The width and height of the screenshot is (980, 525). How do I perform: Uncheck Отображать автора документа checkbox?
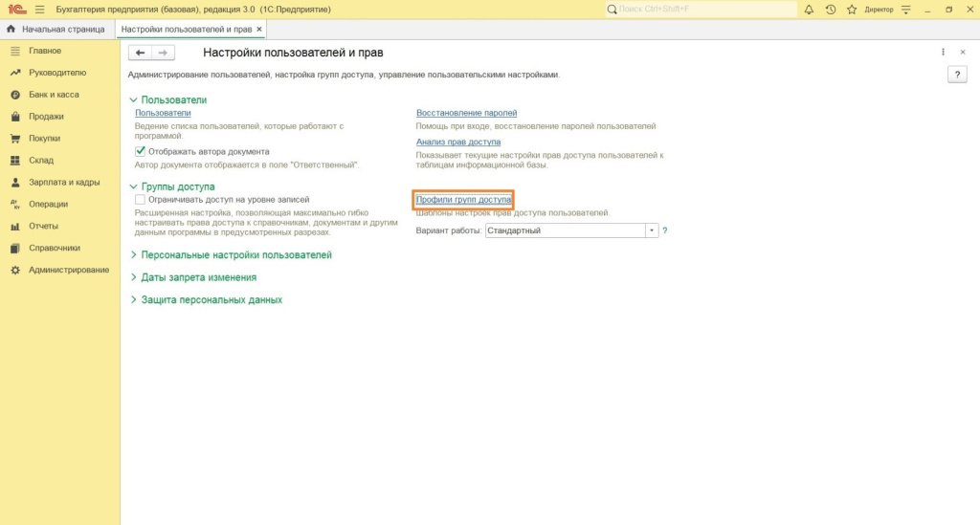141,151
